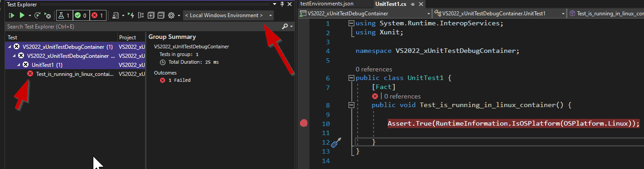Repeat the last test run

pyautogui.click(x=38, y=15)
